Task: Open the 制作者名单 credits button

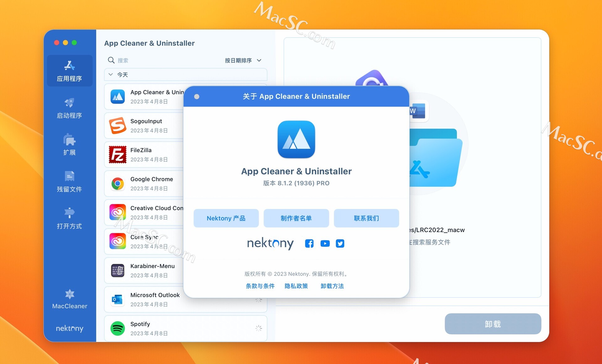Action: [296, 218]
